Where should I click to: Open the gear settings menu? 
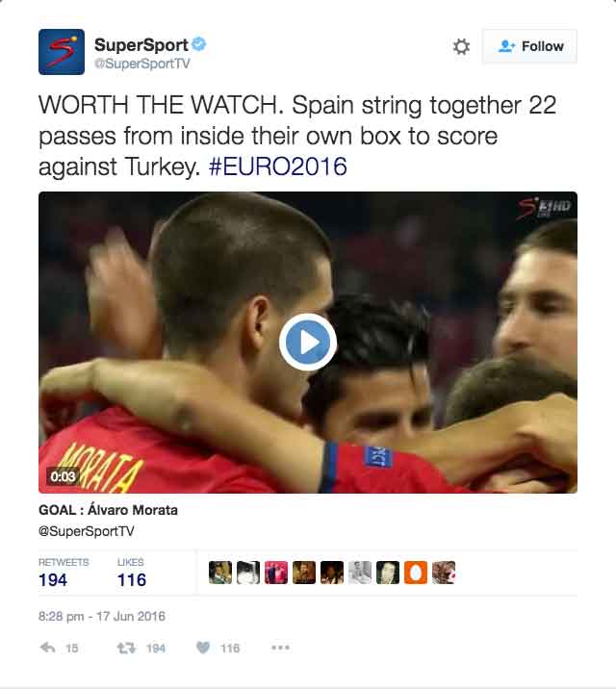coord(461,46)
